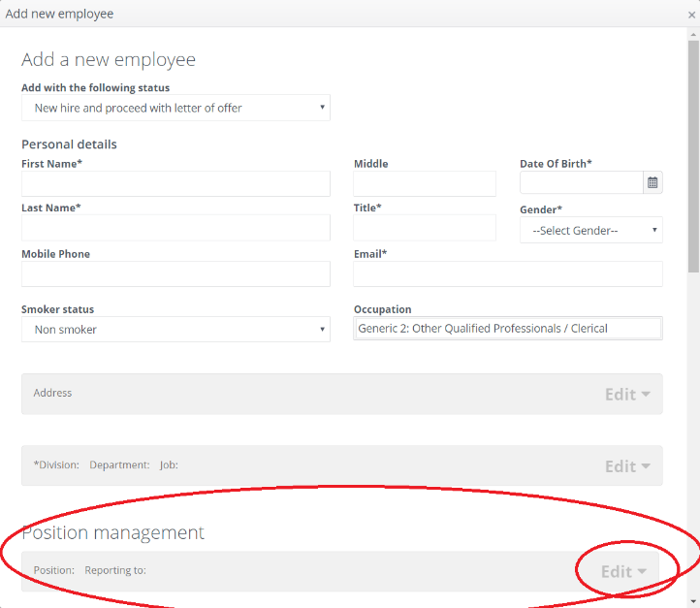Focus the Email input field

pos(508,274)
